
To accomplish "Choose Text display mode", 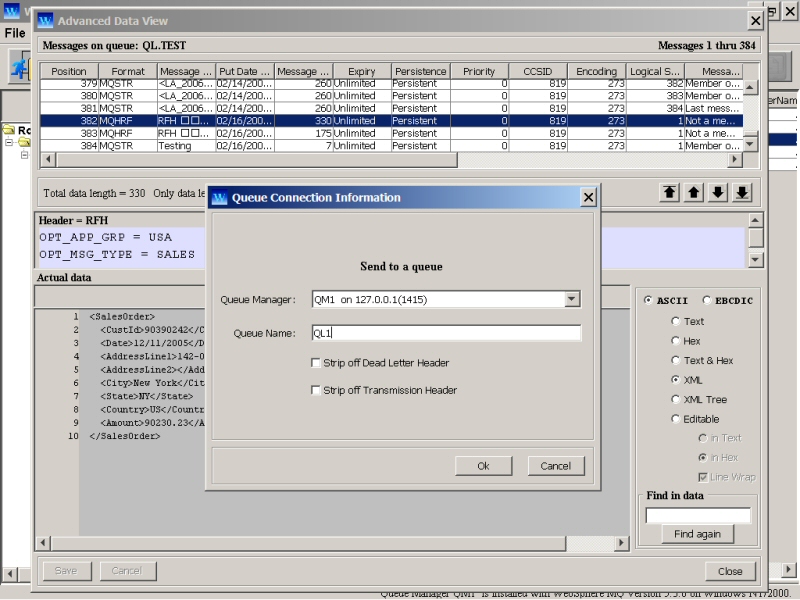I will click(x=676, y=321).
